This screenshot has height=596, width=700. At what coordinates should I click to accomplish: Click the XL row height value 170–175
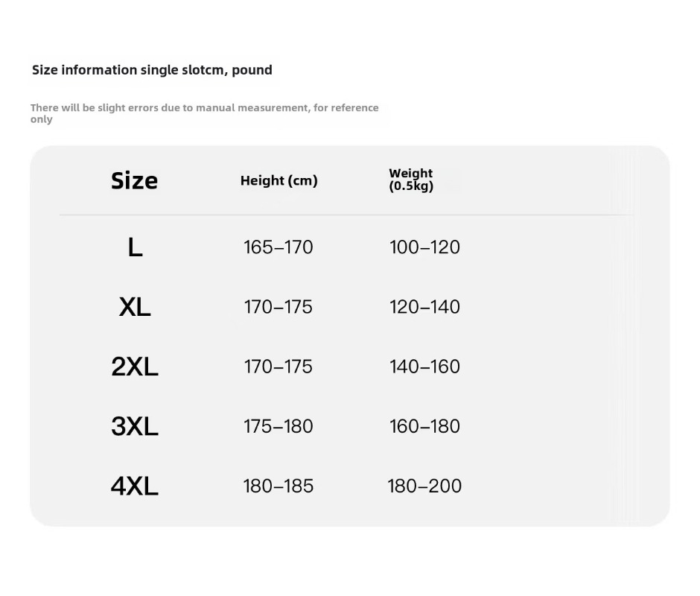tap(278, 307)
